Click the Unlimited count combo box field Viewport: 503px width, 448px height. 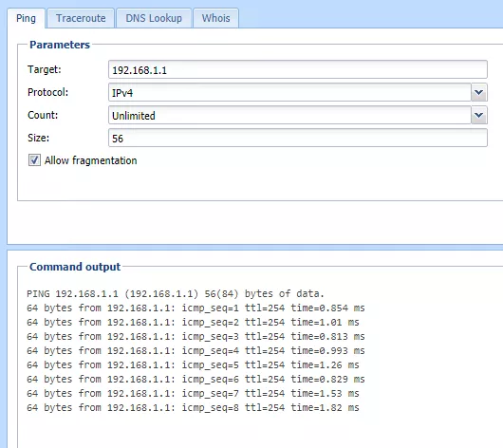point(289,115)
